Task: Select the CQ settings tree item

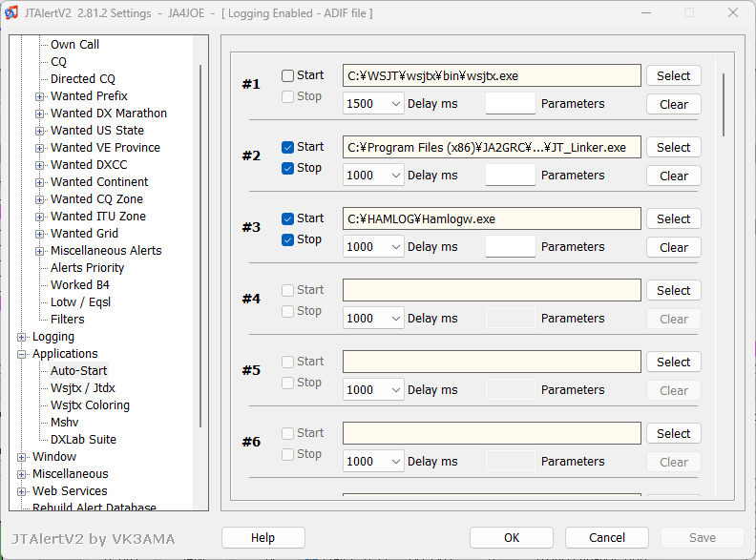Action: point(58,62)
